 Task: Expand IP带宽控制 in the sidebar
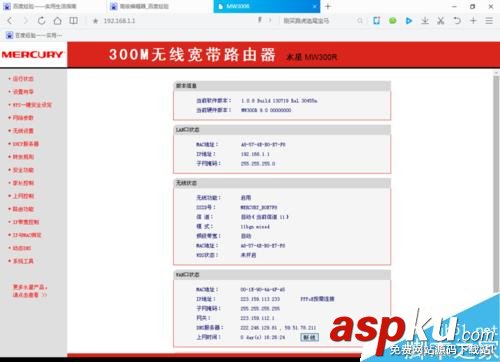[x=25, y=222]
